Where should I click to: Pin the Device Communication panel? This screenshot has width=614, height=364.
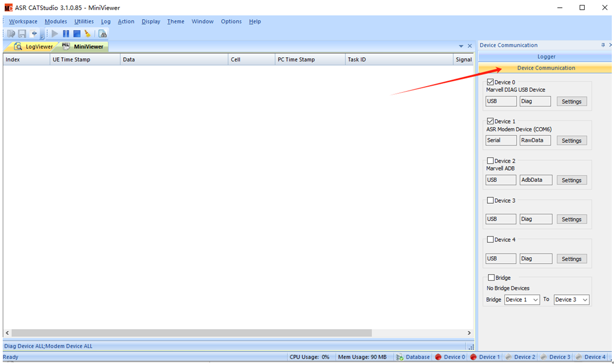coord(603,45)
